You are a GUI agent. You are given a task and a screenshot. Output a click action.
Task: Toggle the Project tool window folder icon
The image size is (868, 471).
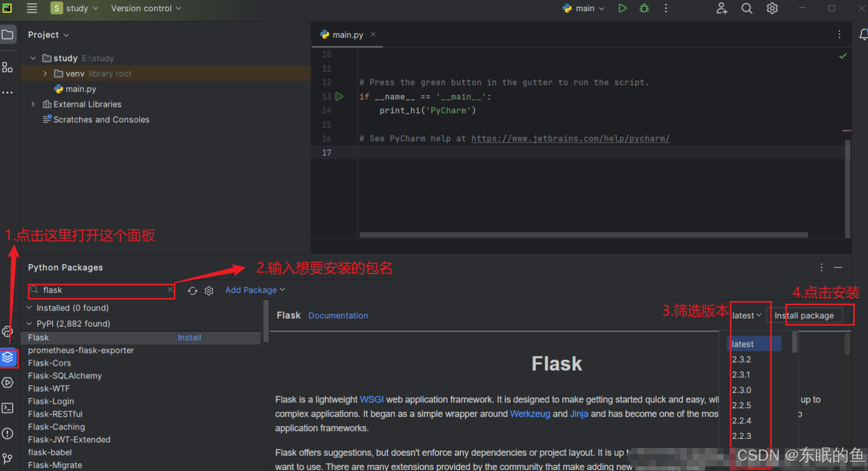click(8, 35)
